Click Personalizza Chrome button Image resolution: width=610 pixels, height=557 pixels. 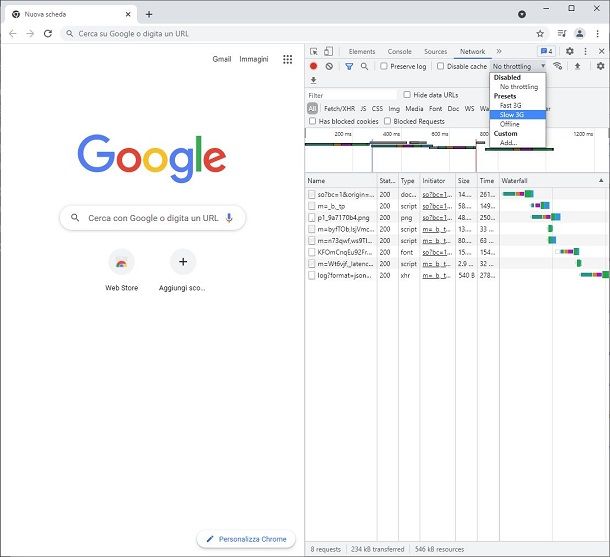(x=246, y=539)
